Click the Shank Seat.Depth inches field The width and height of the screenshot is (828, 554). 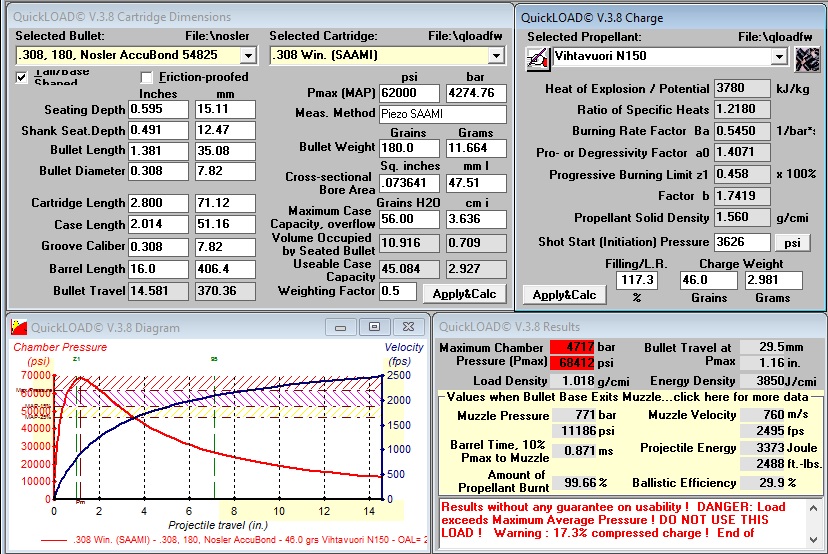coord(158,130)
